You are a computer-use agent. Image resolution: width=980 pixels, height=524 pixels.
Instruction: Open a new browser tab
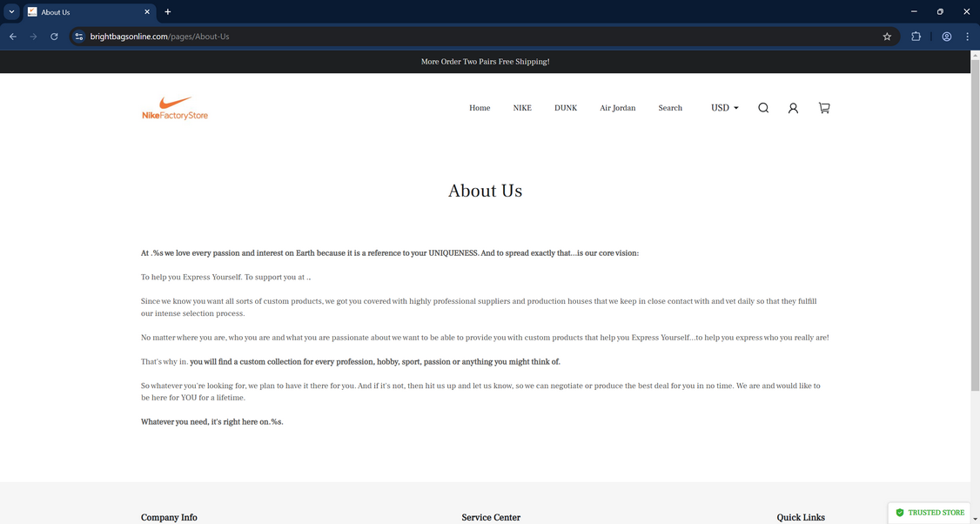click(x=167, y=12)
